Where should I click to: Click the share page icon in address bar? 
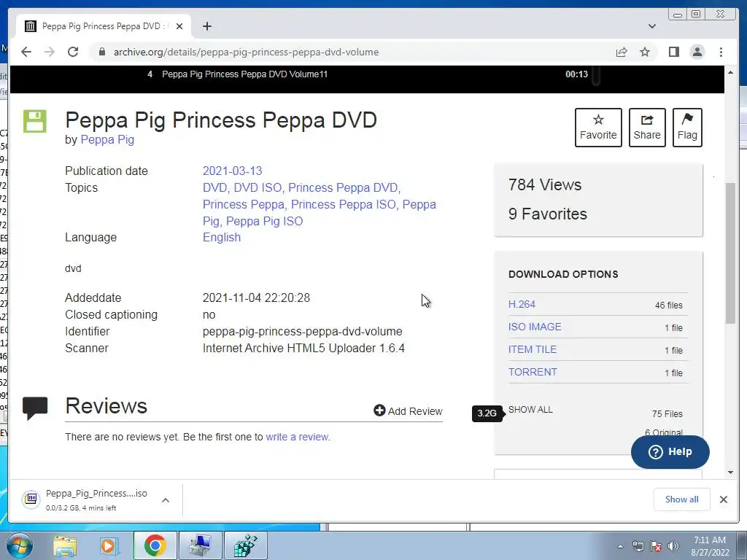[622, 52]
